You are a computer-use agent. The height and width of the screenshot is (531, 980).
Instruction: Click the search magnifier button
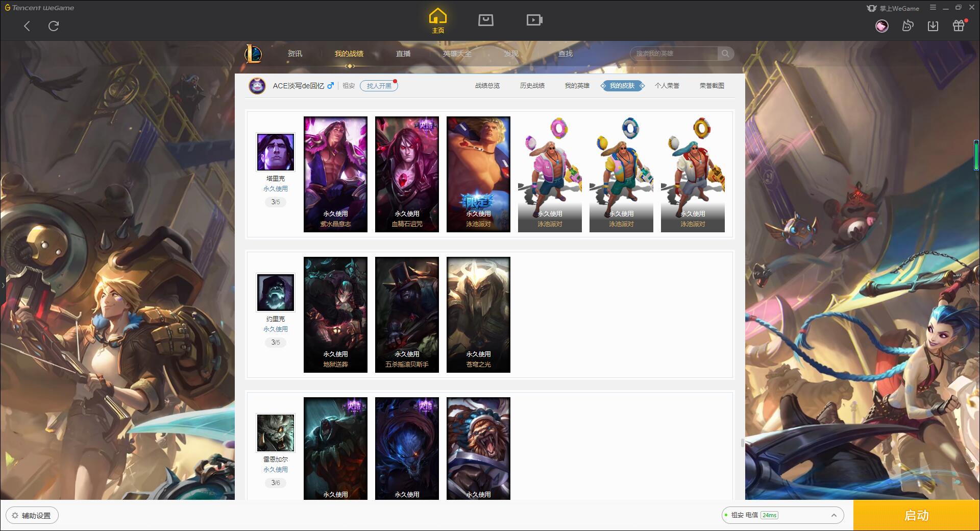click(725, 54)
